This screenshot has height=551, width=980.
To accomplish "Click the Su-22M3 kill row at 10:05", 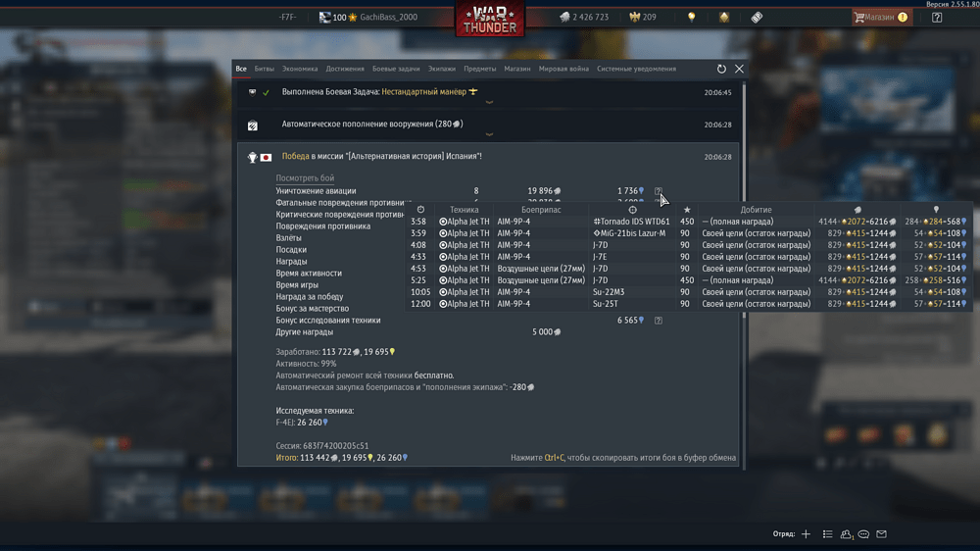I will [689, 292].
